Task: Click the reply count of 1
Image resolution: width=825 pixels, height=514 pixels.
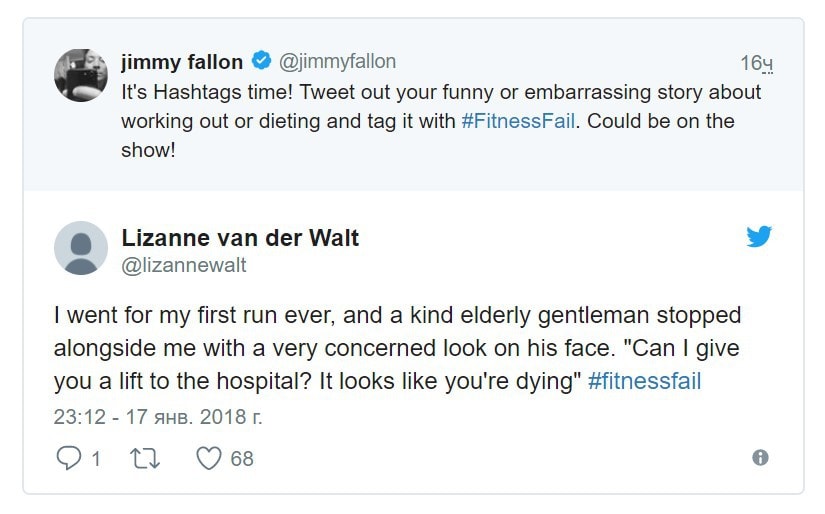Action: pyautogui.click(x=96, y=459)
